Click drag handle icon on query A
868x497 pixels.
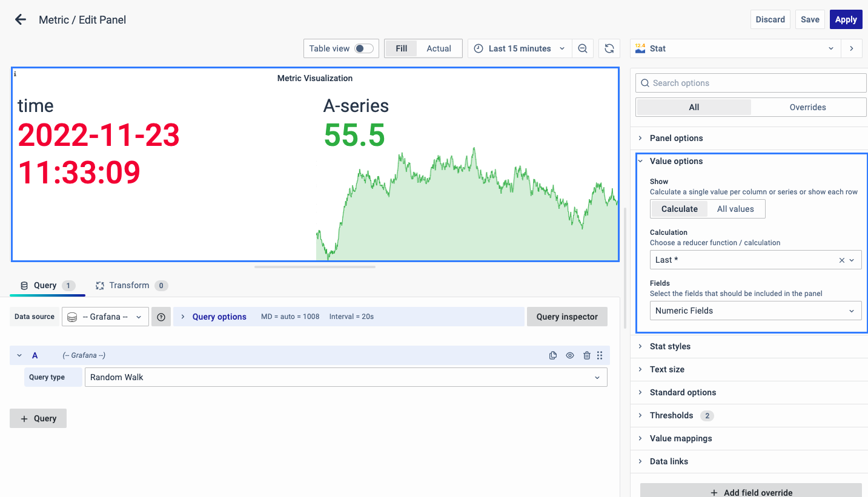[x=600, y=356]
